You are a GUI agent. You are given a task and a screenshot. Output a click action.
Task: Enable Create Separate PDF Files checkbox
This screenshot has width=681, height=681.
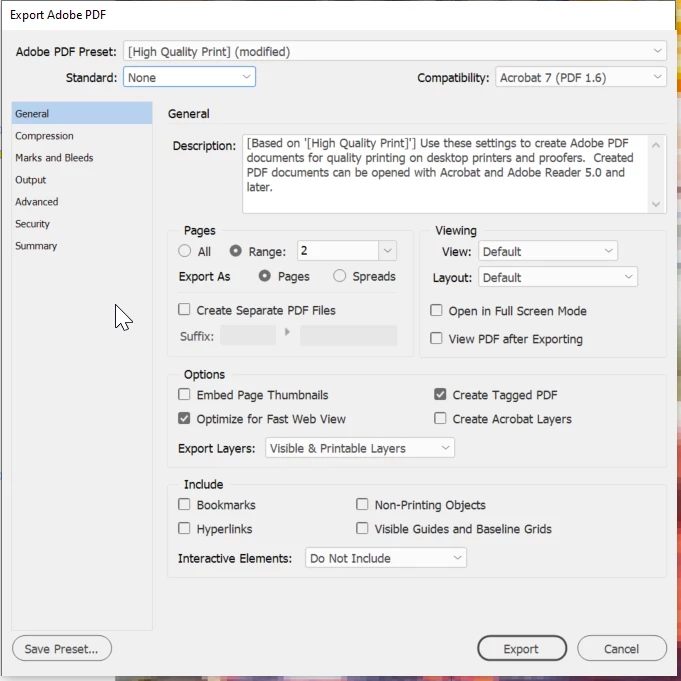point(184,309)
